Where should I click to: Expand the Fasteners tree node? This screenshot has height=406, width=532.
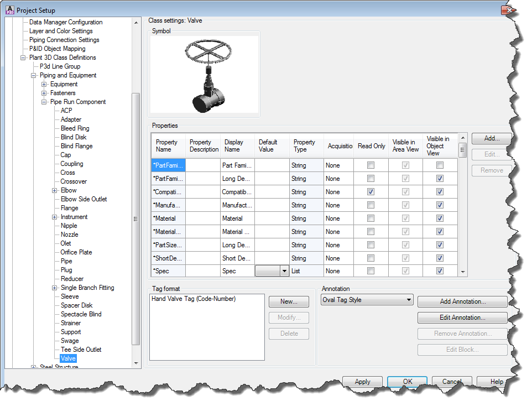click(x=44, y=93)
